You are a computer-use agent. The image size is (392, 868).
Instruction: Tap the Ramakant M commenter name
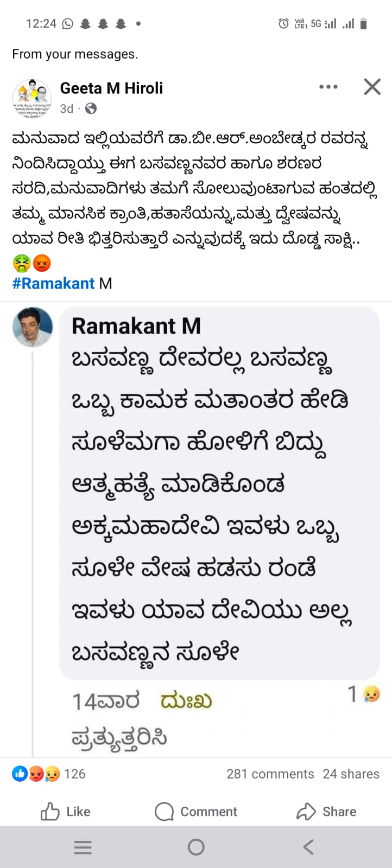pos(136,326)
